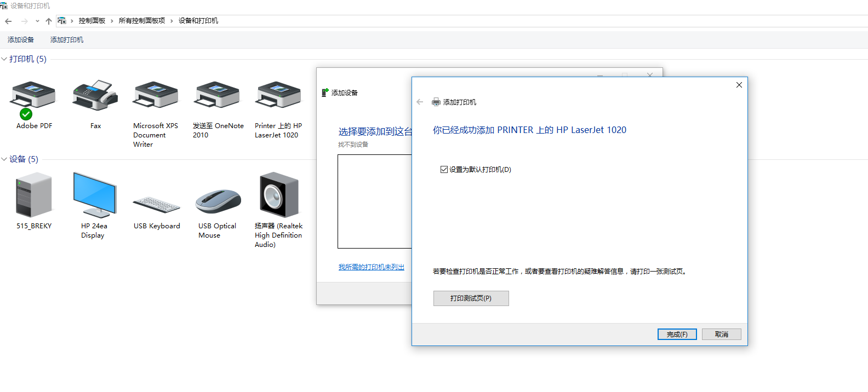Expand chevron after 所有控制面板项 breadcrumb

(x=172, y=21)
